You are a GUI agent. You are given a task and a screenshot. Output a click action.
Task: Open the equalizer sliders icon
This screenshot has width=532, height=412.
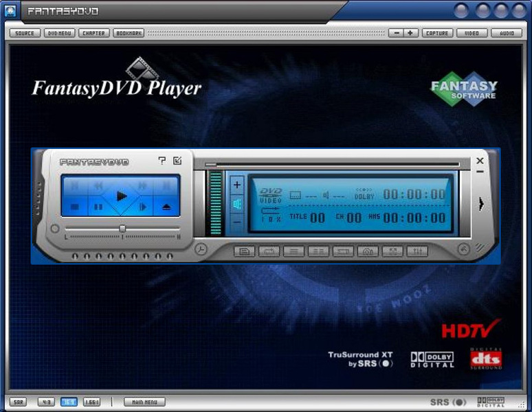(417, 251)
